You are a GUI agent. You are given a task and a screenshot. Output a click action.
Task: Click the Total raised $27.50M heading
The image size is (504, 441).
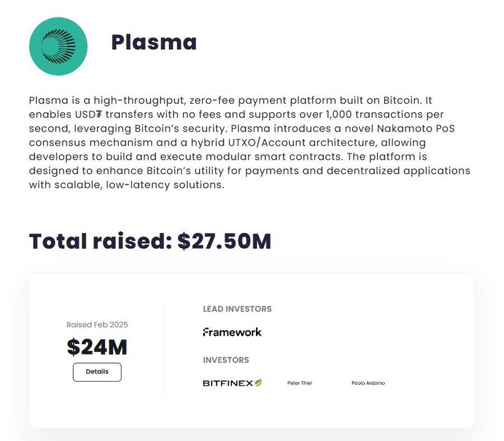click(150, 241)
